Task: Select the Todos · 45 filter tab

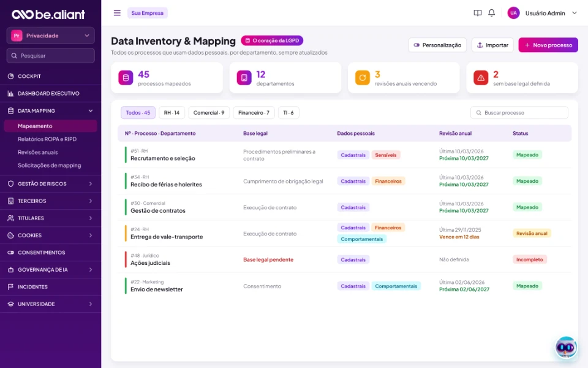Action: [138, 113]
